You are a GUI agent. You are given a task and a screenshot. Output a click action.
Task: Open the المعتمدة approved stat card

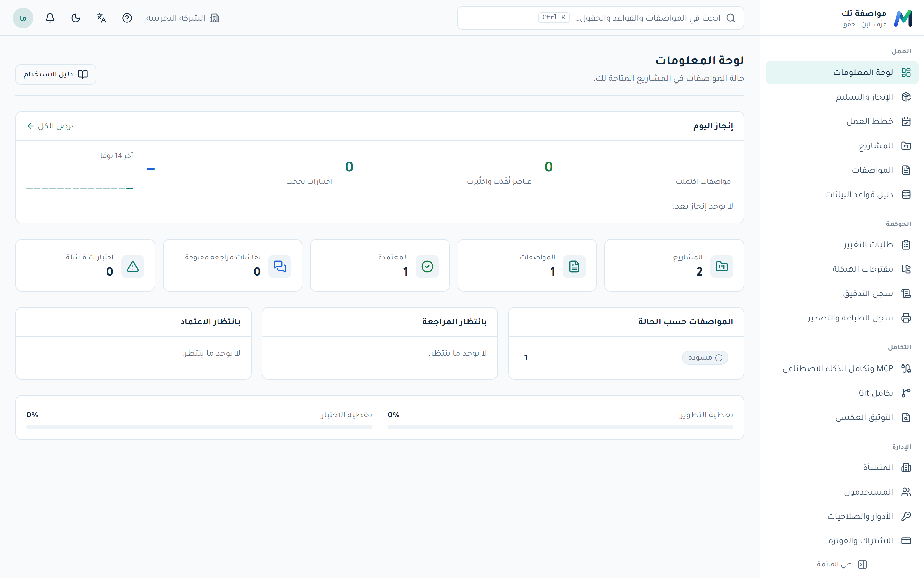380,265
